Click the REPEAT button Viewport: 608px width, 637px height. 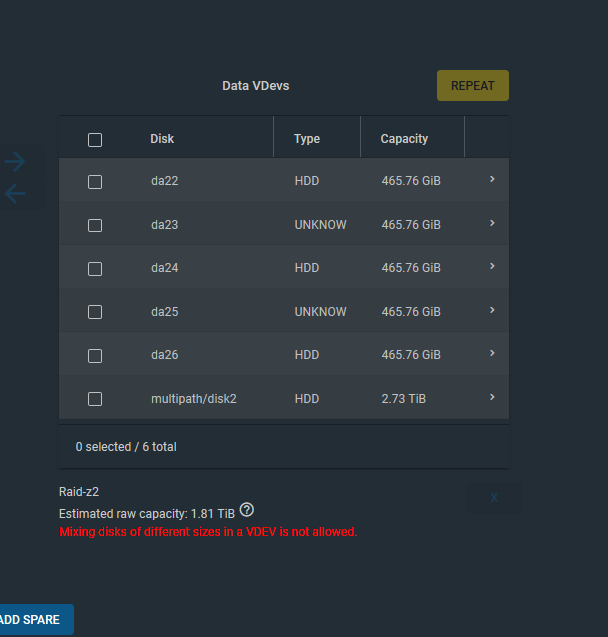[473, 85]
